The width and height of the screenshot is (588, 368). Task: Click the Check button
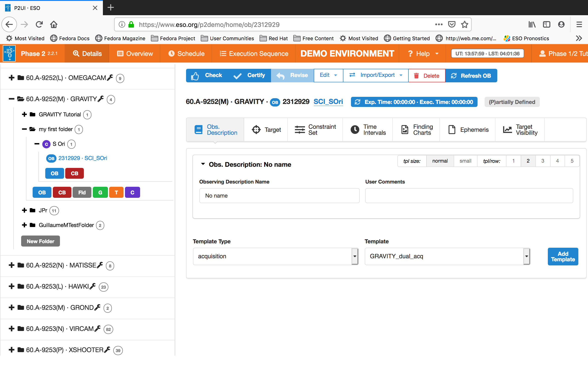point(207,75)
